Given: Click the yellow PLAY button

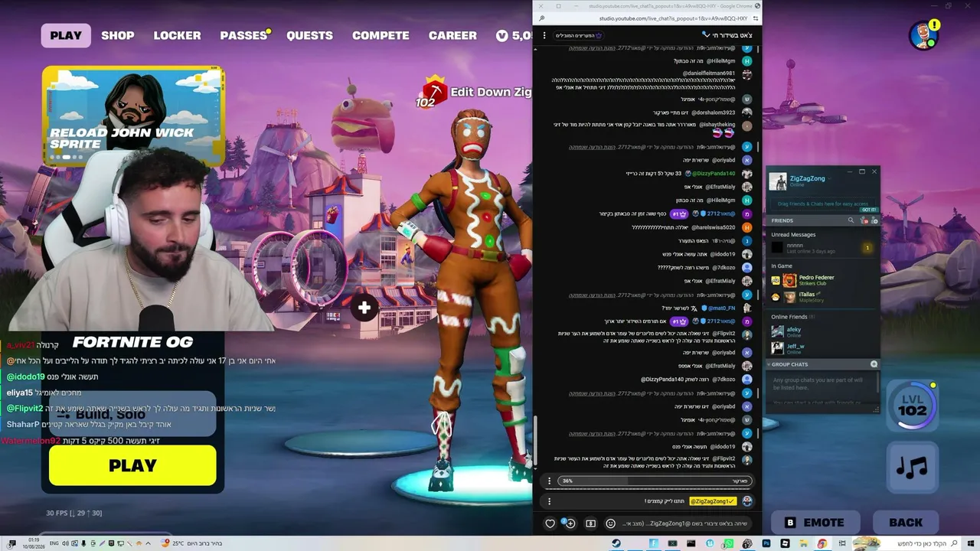Looking at the screenshot, I should (132, 465).
